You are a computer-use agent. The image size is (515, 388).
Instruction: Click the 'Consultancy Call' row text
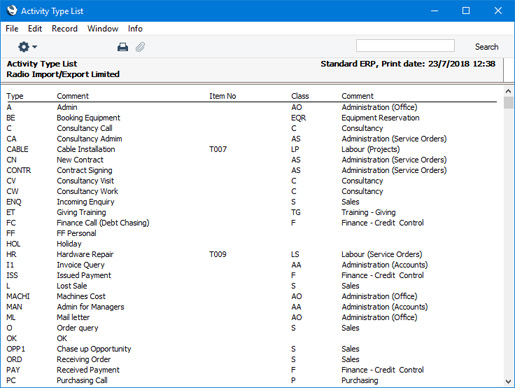[84, 128]
